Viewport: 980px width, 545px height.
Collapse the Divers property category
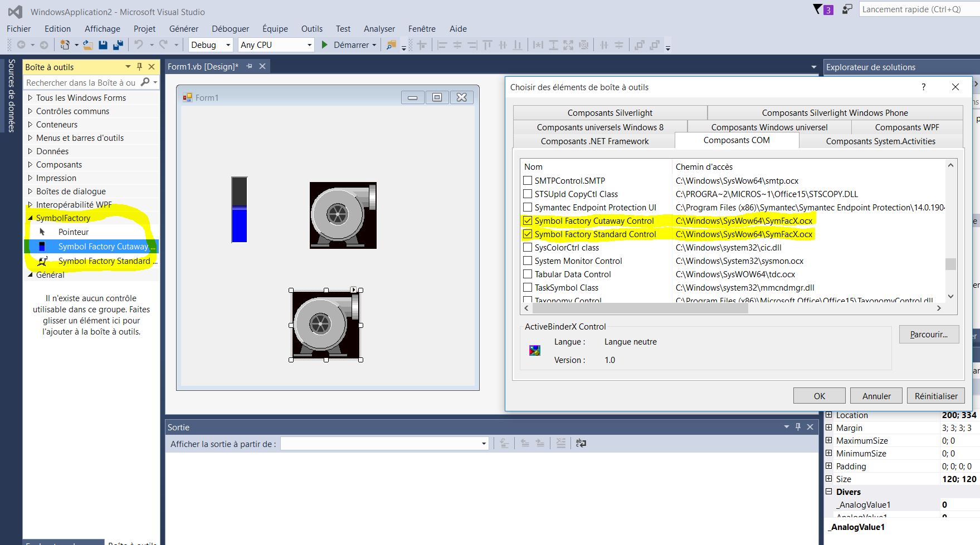[x=828, y=492]
